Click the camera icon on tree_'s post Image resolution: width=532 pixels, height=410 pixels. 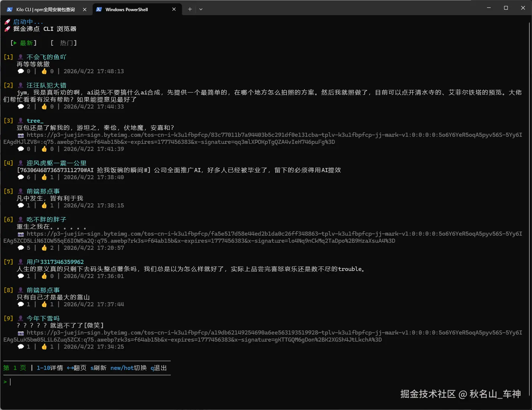[x=21, y=135]
